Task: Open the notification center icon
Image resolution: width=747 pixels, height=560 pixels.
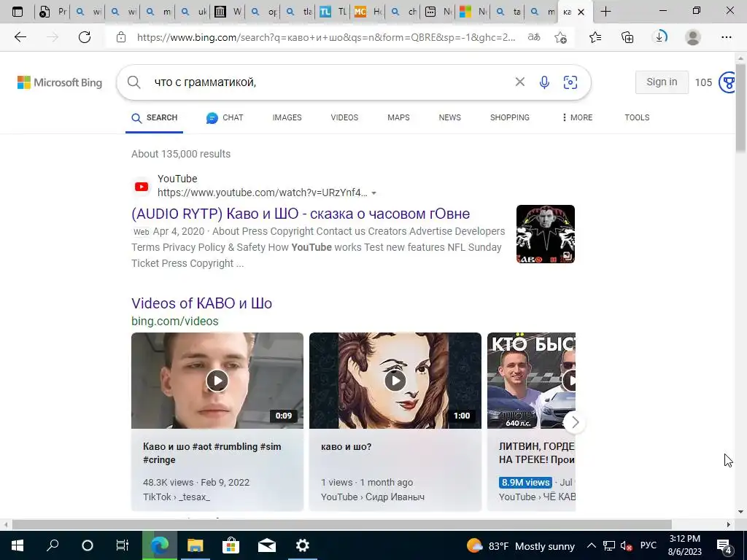Action: tap(724, 545)
